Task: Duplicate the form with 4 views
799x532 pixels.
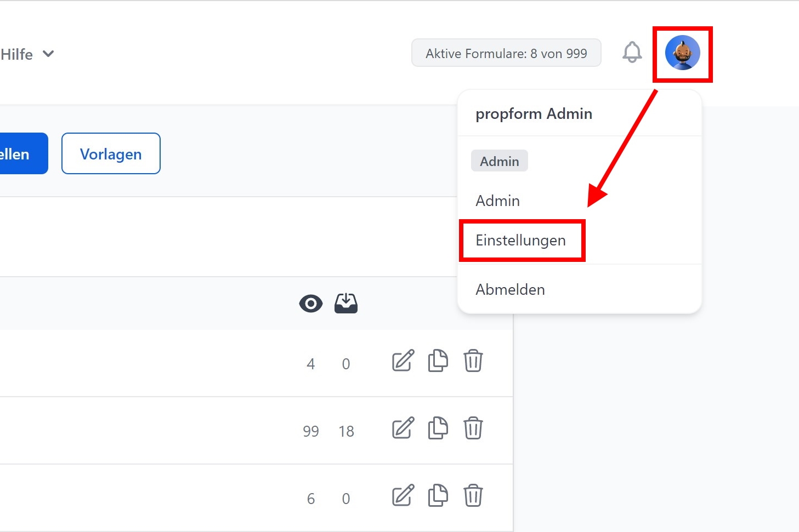Action: (438, 362)
